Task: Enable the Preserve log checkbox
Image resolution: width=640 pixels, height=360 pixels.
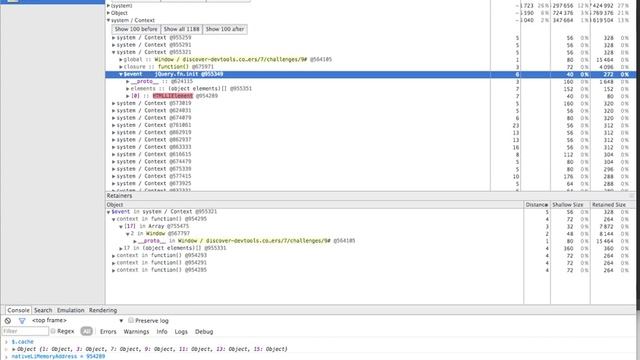Action: 131,320
